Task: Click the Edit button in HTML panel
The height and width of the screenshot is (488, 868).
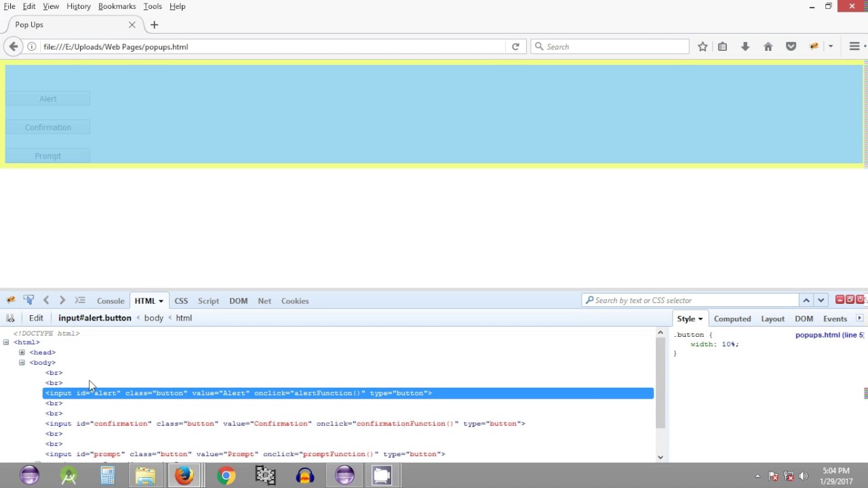Action: click(36, 318)
